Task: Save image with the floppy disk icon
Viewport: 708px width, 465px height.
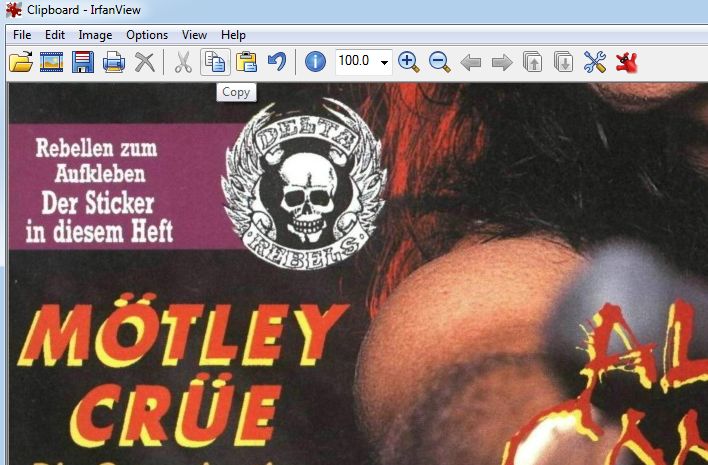Action: point(83,62)
